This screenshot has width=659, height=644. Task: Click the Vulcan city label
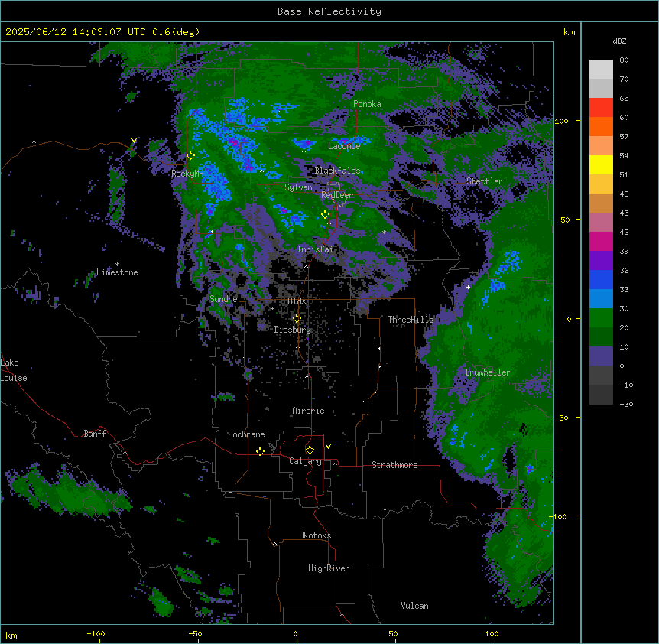[x=415, y=606]
